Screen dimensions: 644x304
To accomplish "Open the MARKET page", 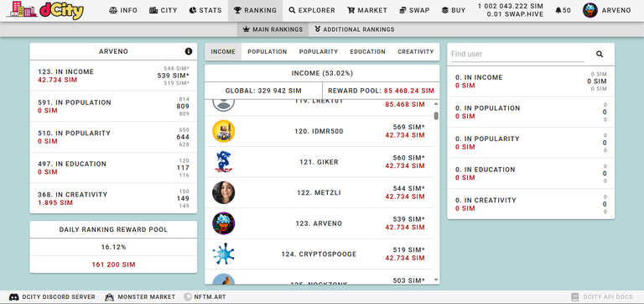I will click(367, 10).
